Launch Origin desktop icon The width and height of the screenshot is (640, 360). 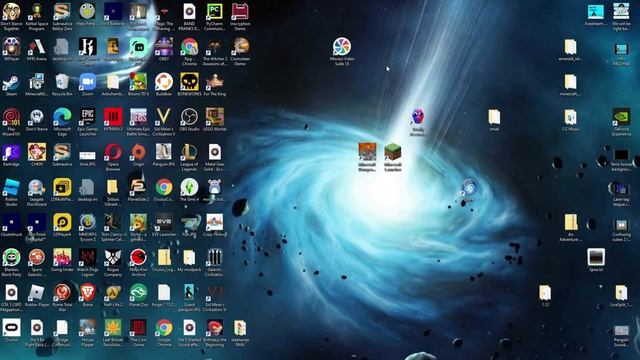click(138, 152)
